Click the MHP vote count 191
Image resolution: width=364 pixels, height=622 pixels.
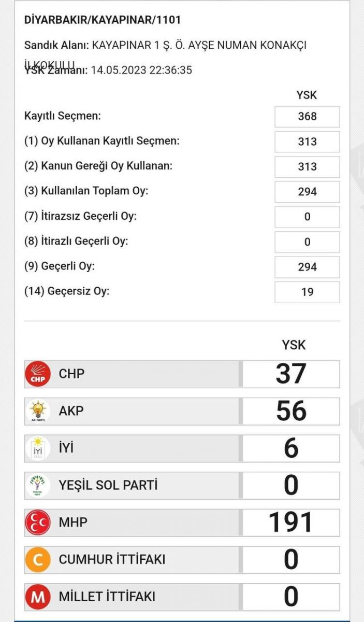click(x=291, y=523)
